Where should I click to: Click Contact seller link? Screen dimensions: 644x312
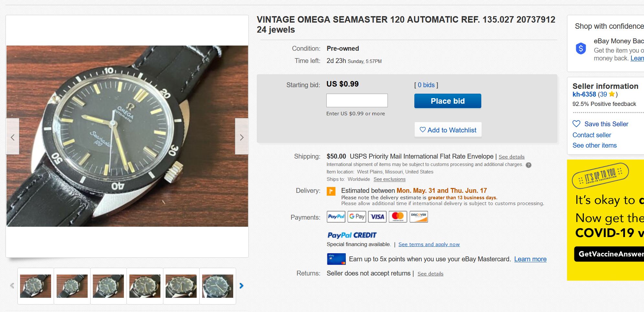[592, 135]
